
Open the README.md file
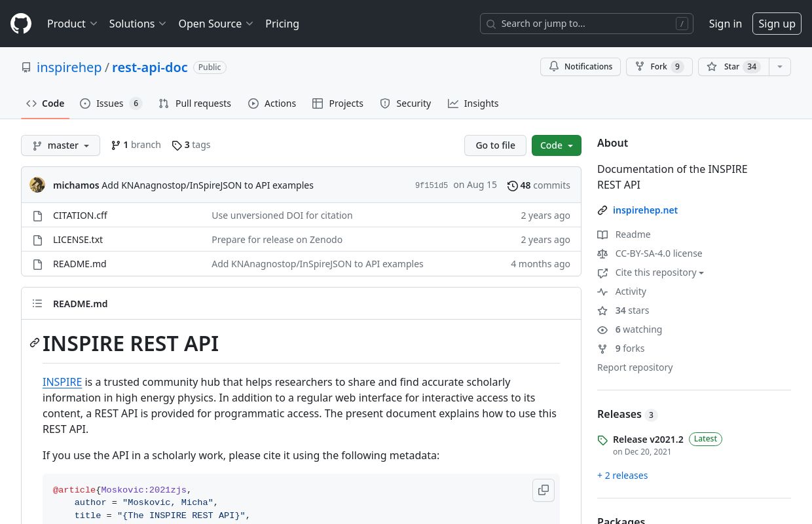[79, 264]
